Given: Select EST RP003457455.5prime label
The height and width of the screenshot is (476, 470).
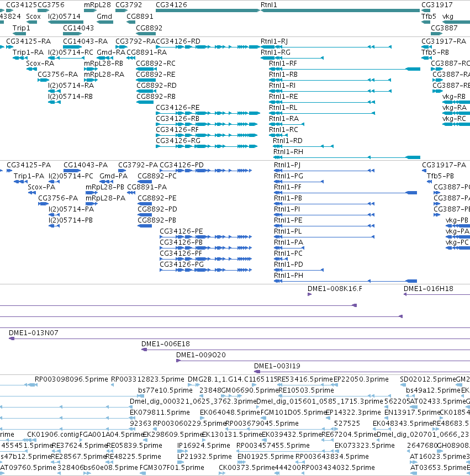Looking at the screenshot, I should point(273,446).
